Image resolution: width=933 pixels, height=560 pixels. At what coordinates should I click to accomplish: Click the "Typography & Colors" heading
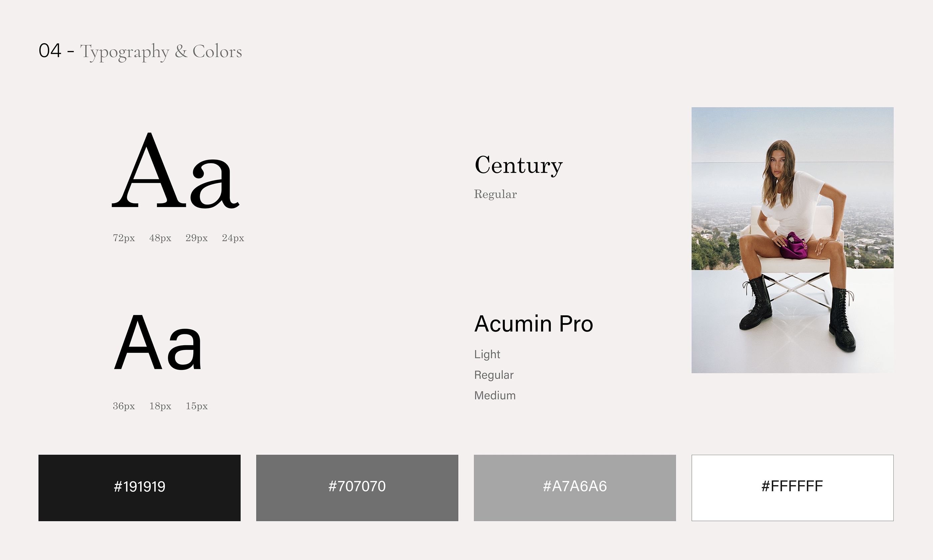tap(161, 51)
